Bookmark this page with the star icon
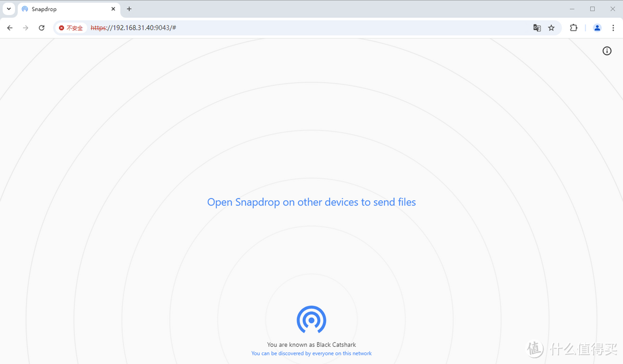 point(551,28)
